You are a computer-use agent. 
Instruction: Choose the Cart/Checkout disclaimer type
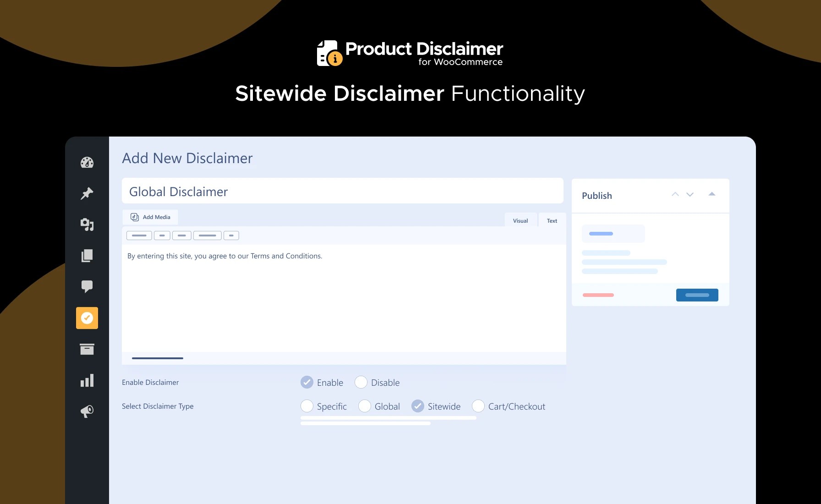pyautogui.click(x=478, y=406)
